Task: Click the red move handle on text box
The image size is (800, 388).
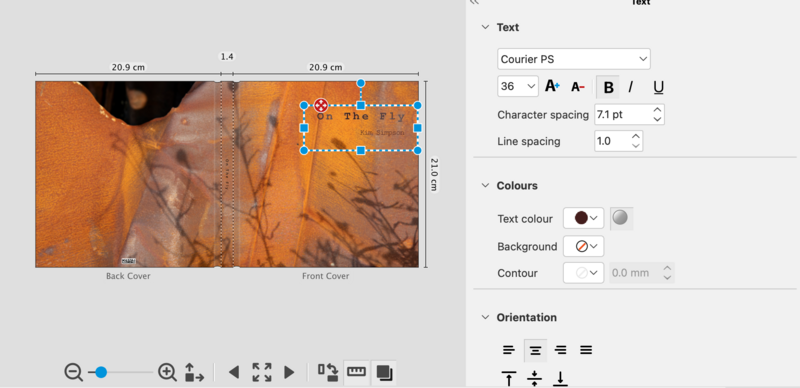Action: (x=321, y=106)
